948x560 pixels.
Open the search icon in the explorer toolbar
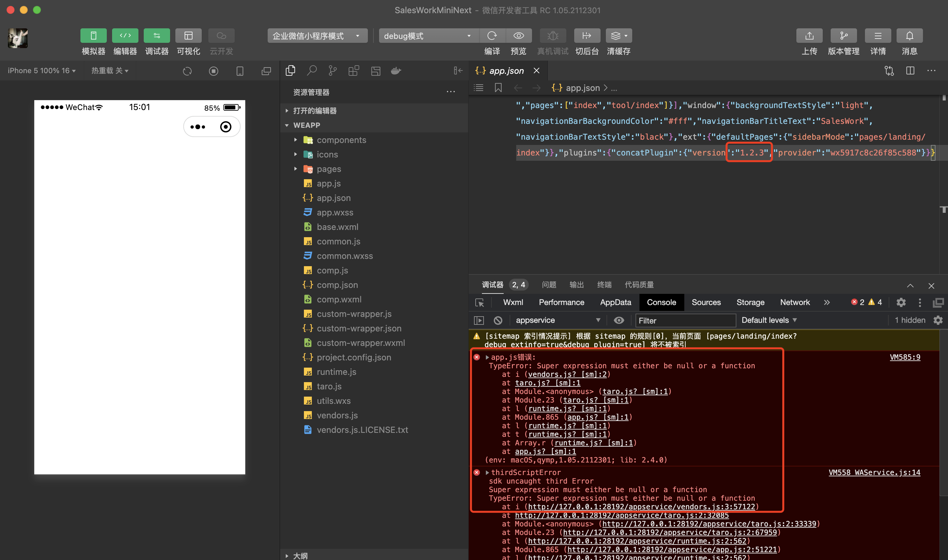311,70
